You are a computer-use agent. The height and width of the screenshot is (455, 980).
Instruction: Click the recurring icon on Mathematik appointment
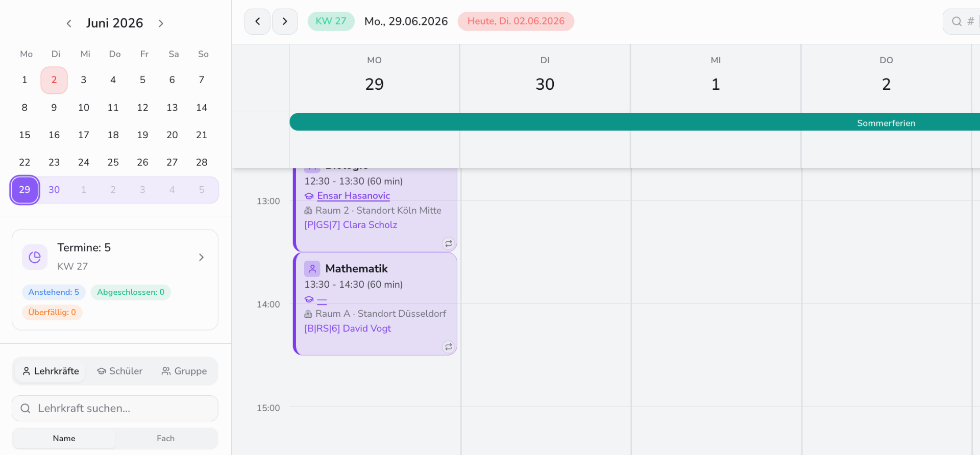[448, 347]
